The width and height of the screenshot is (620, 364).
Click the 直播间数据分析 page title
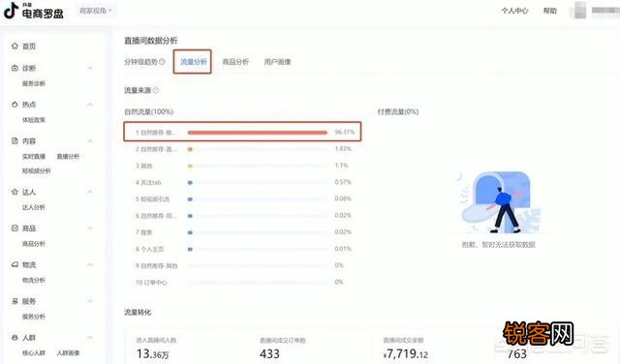(151, 41)
